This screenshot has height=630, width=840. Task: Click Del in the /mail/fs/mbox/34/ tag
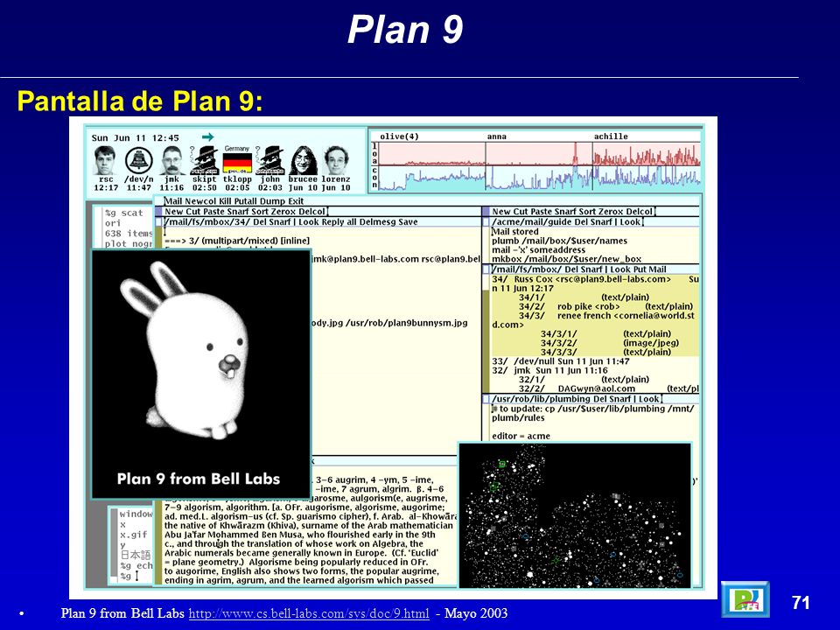[260, 221]
